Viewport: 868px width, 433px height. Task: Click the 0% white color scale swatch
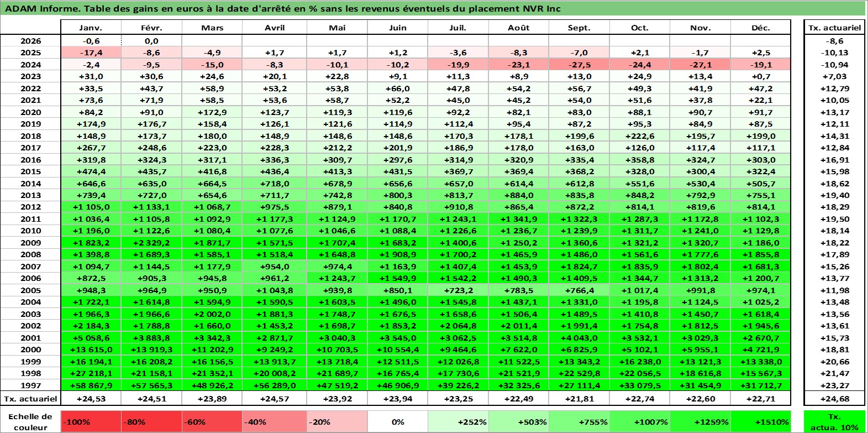398,421
